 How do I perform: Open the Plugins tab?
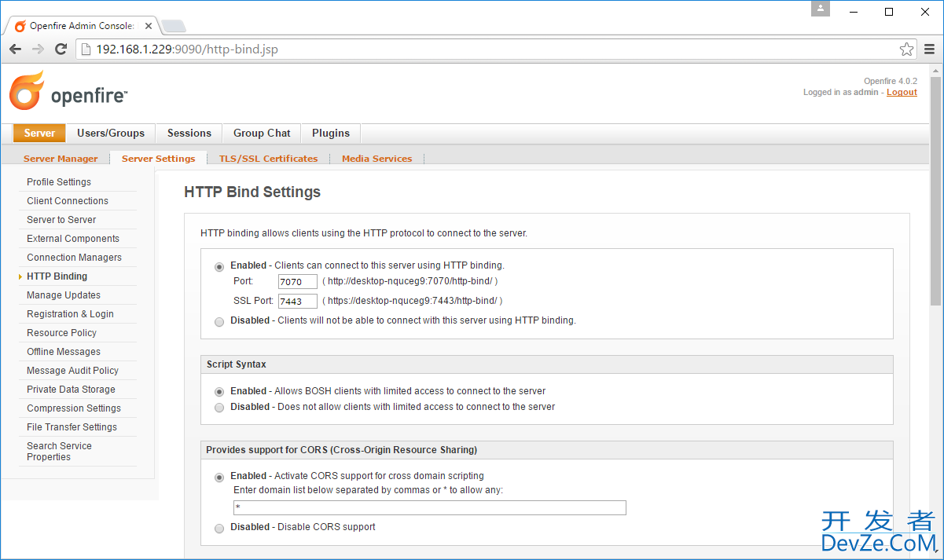click(331, 133)
